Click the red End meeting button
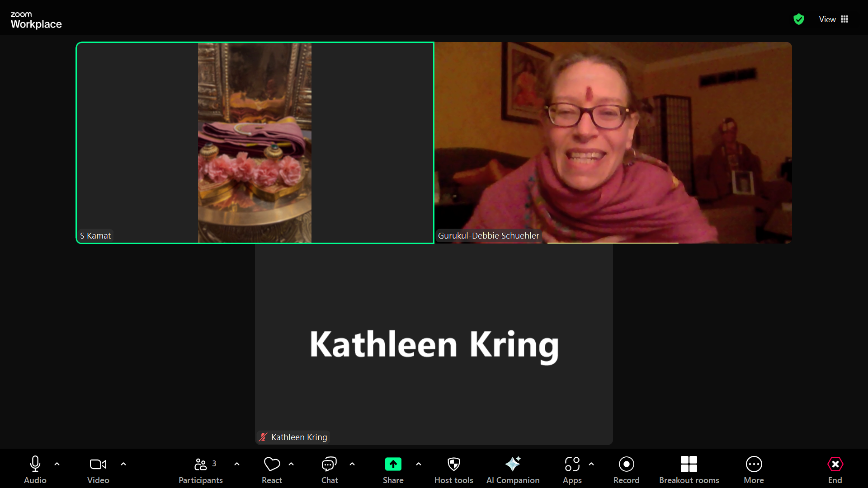Viewport: 868px width, 488px height. pos(835,464)
